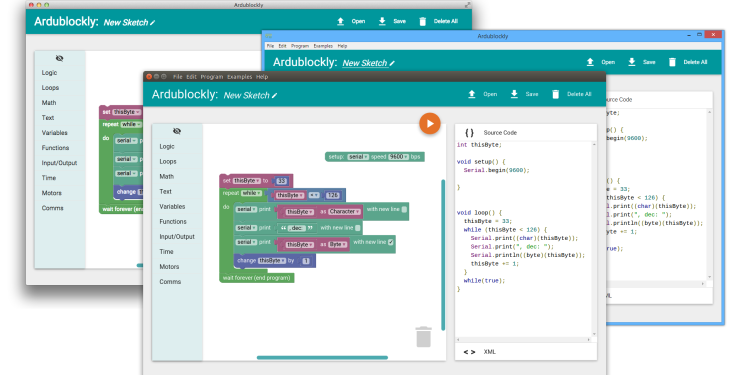Image resolution: width=750 pixels, height=375 pixels.
Task: Click the Delete All trash icon in front window
Action: pyautogui.click(x=555, y=94)
